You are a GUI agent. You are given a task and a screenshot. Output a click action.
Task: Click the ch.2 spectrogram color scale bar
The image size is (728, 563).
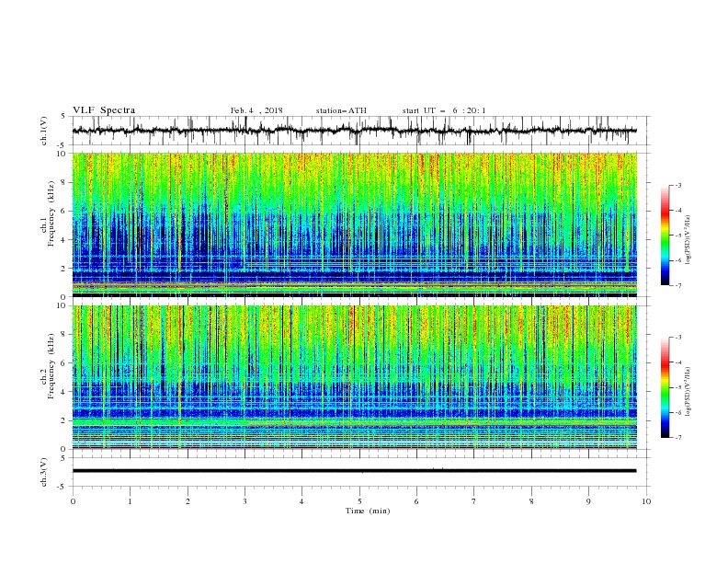pyautogui.click(x=665, y=387)
